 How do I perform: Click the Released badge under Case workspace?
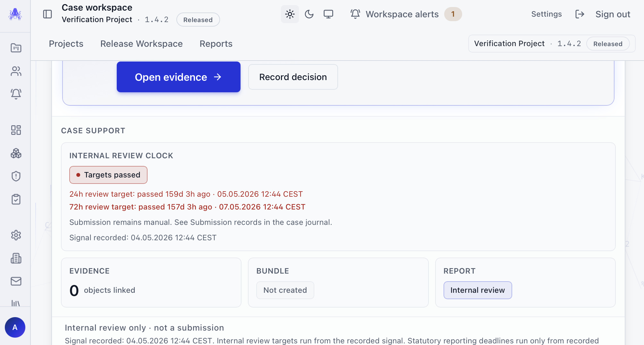tap(198, 20)
